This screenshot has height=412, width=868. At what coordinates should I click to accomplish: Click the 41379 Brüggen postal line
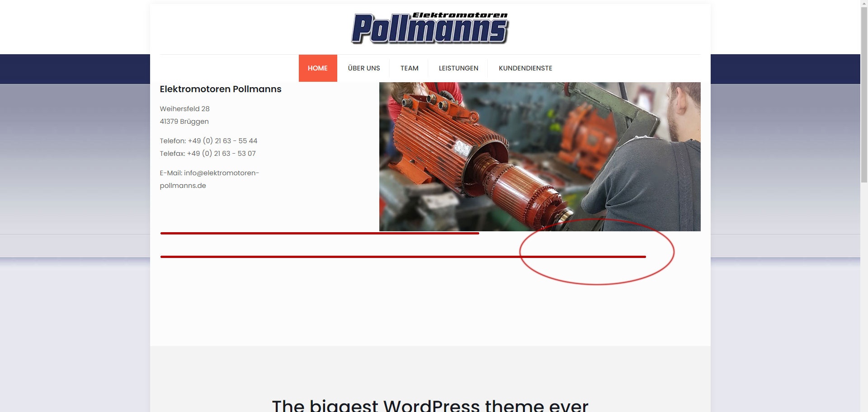(x=184, y=122)
